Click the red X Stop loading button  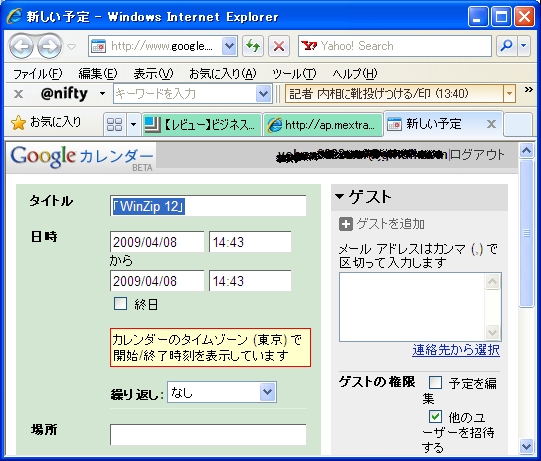coord(279,46)
